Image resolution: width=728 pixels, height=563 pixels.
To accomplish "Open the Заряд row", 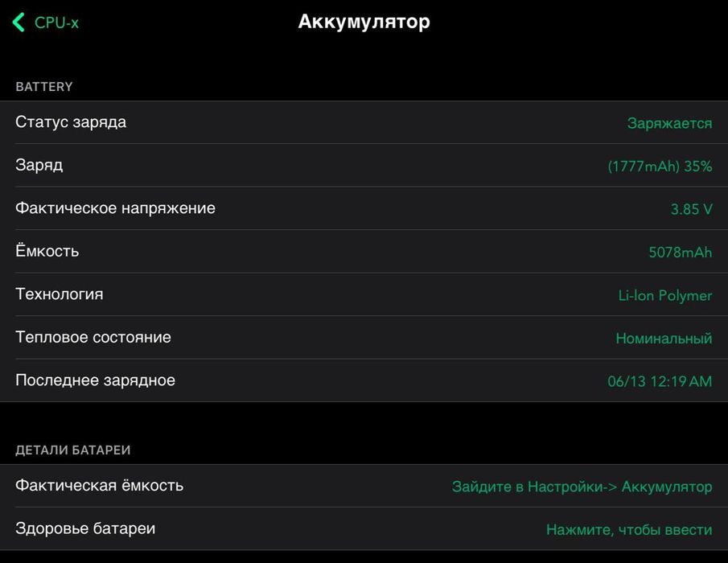I will 39,165.
